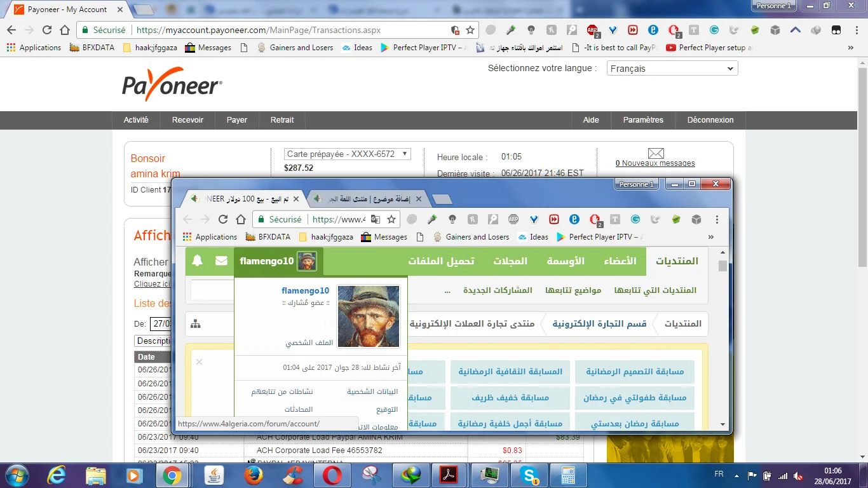
Task: Click the forum sitemap tree icon
Action: pyautogui.click(x=196, y=324)
